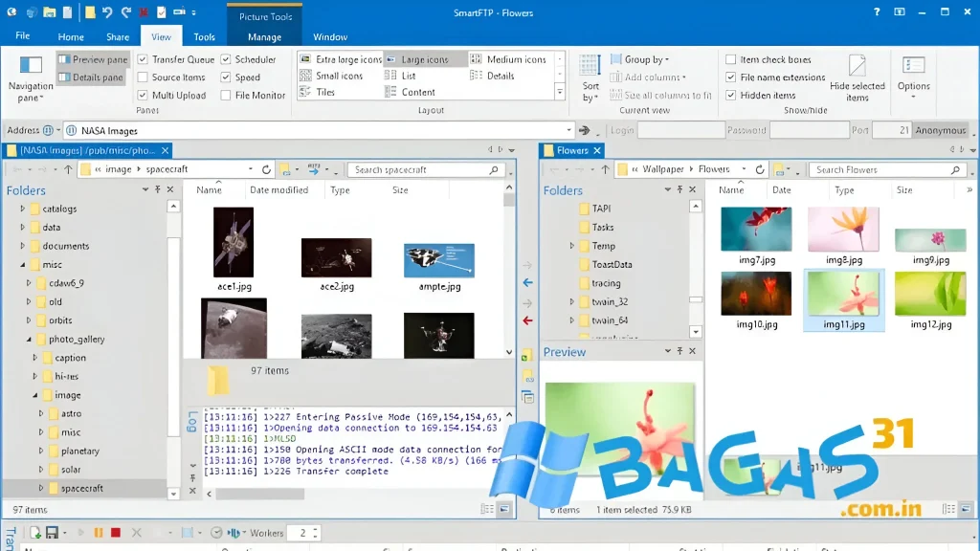Select the img10.jpg thumbnail
Viewport: 980px width, 551px height.
756,293
